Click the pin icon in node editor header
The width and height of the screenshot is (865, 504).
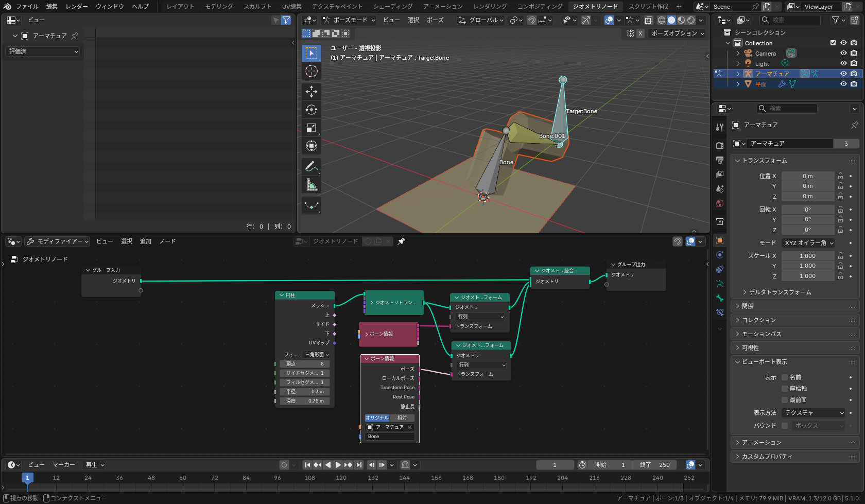(x=401, y=241)
